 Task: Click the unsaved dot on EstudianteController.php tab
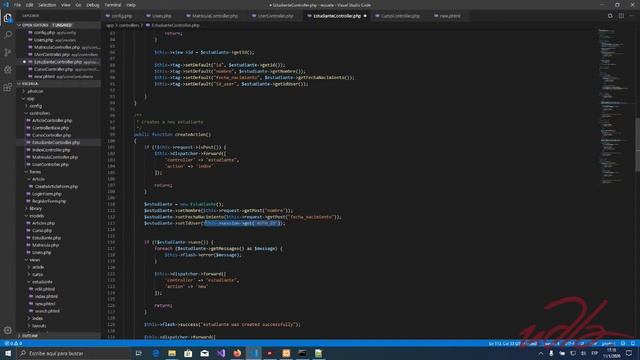pyautogui.click(x=365, y=16)
